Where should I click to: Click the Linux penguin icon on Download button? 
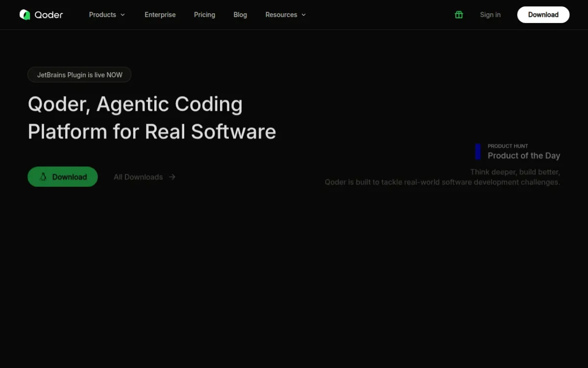coord(43,177)
